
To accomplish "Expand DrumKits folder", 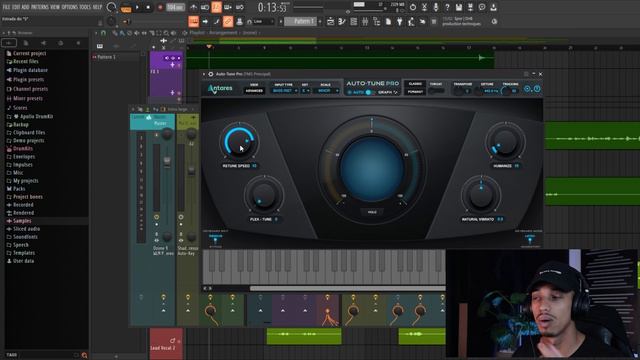I will tap(22, 149).
